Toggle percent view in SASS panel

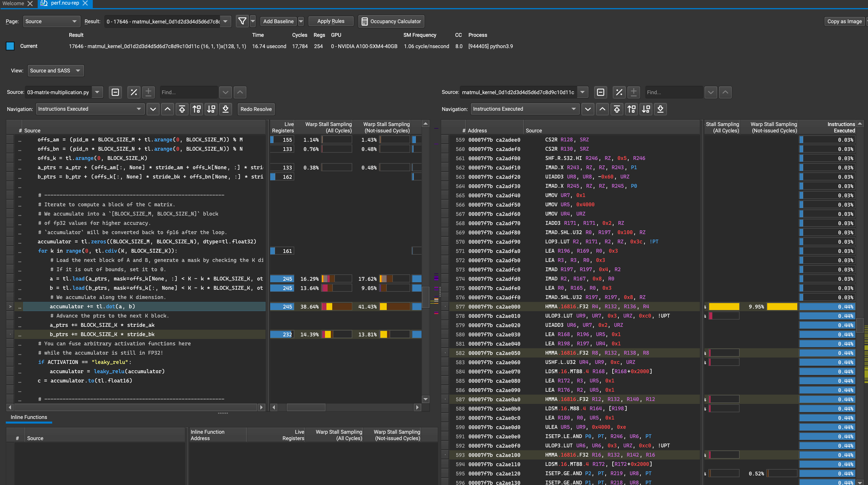[619, 92]
